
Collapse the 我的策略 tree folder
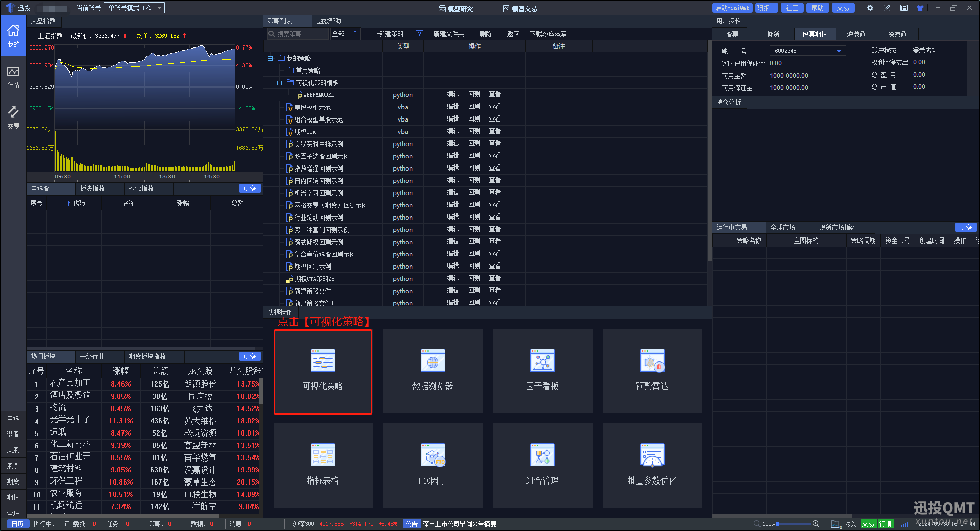270,58
